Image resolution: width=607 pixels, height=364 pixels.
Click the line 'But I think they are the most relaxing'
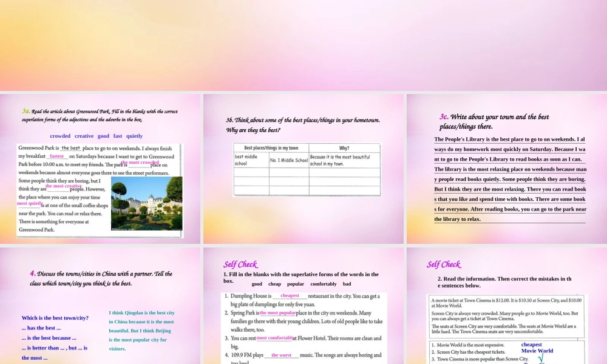click(x=510, y=189)
